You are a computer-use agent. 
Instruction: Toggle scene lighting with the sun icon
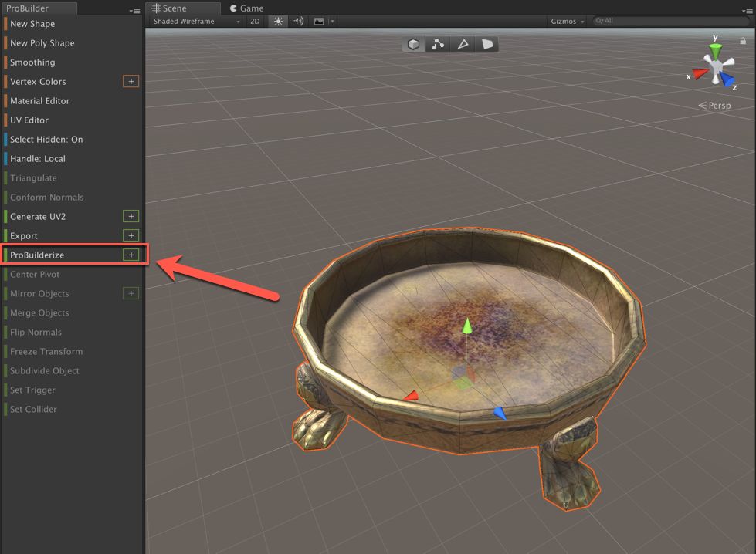click(277, 21)
